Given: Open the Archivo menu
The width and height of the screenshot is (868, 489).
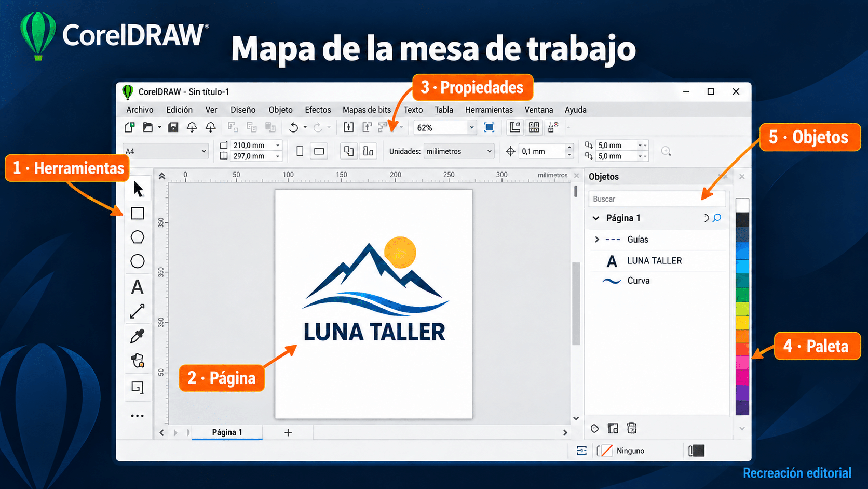Looking at the screenshot, I should 140,110.
